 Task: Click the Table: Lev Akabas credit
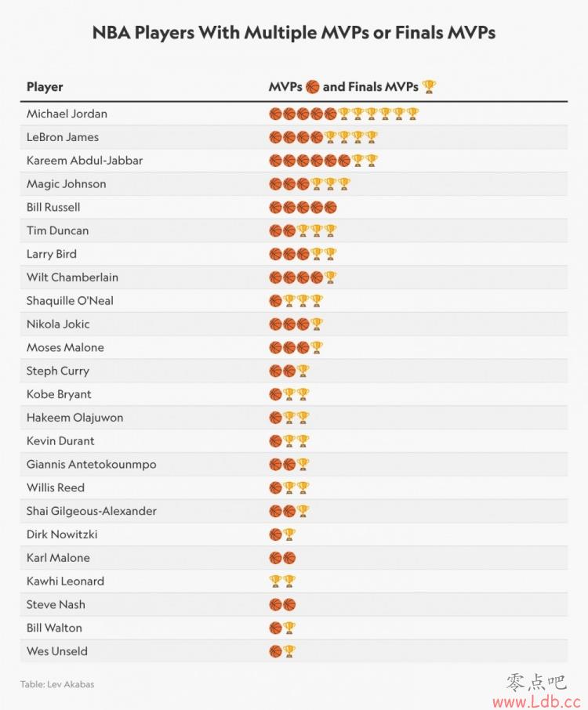click(x=57, y=684)
